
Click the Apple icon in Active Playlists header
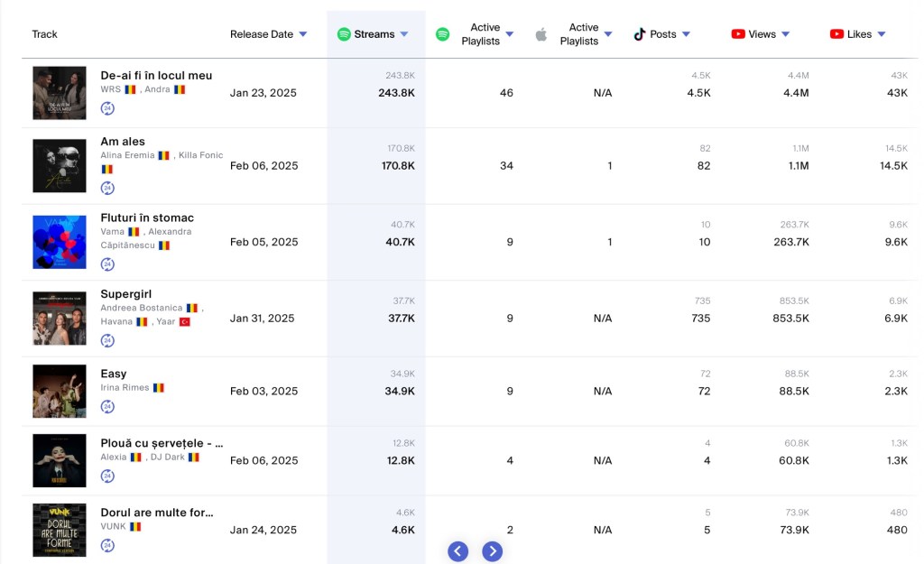[541, 34]
